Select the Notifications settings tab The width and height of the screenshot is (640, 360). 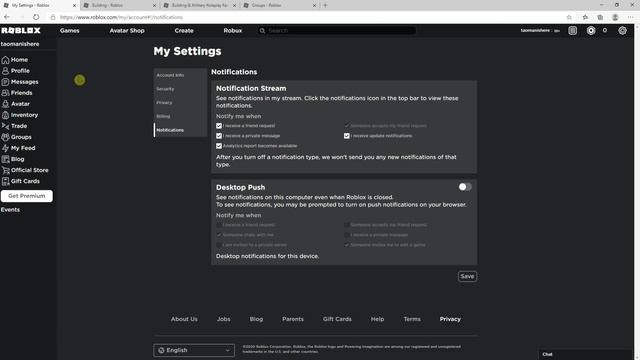coord(170,130)
